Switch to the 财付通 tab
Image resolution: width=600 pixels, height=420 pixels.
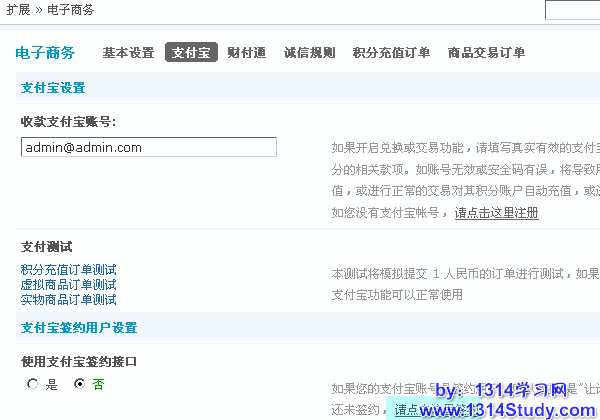246,53
